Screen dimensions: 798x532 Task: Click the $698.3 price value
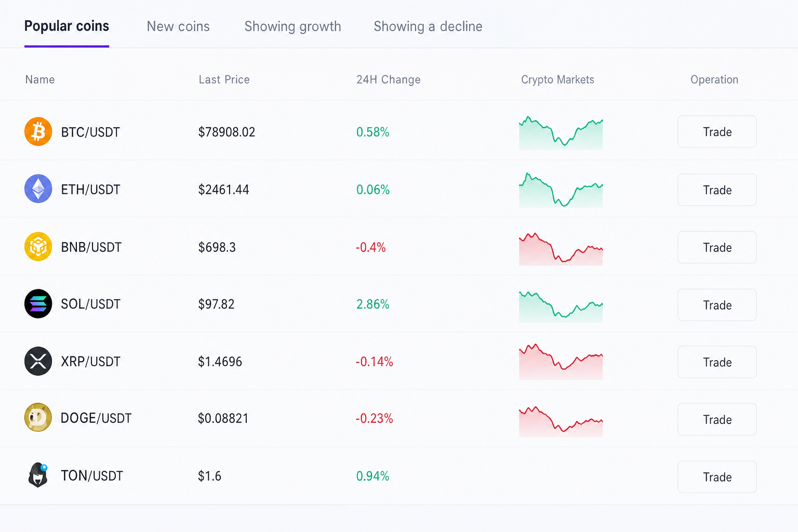click(217, 247)
